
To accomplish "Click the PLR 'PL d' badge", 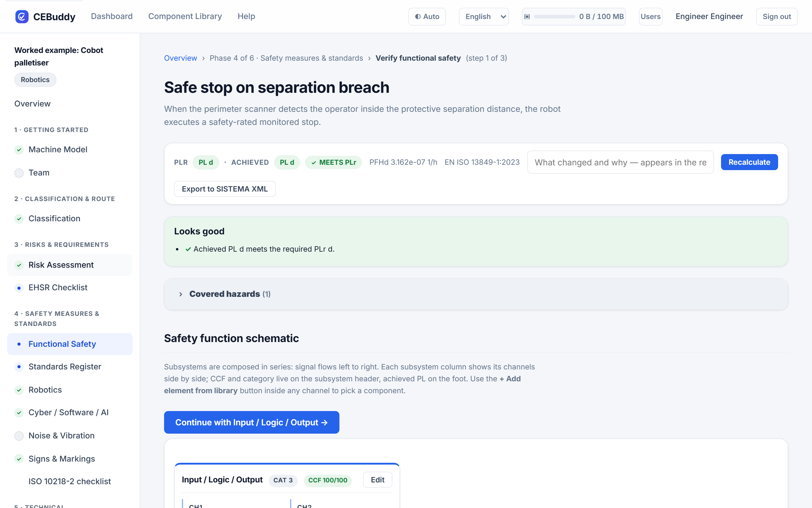I will pos(206,162).
